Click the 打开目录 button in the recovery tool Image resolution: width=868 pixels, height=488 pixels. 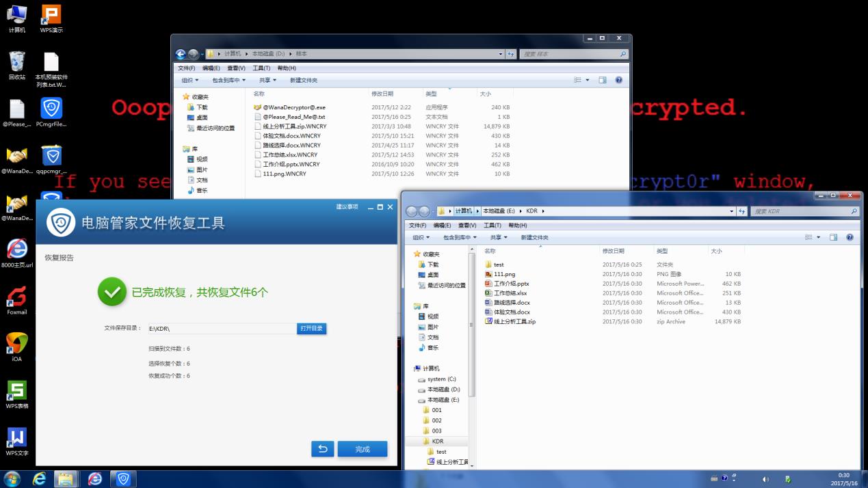click(x=311, y=328)
